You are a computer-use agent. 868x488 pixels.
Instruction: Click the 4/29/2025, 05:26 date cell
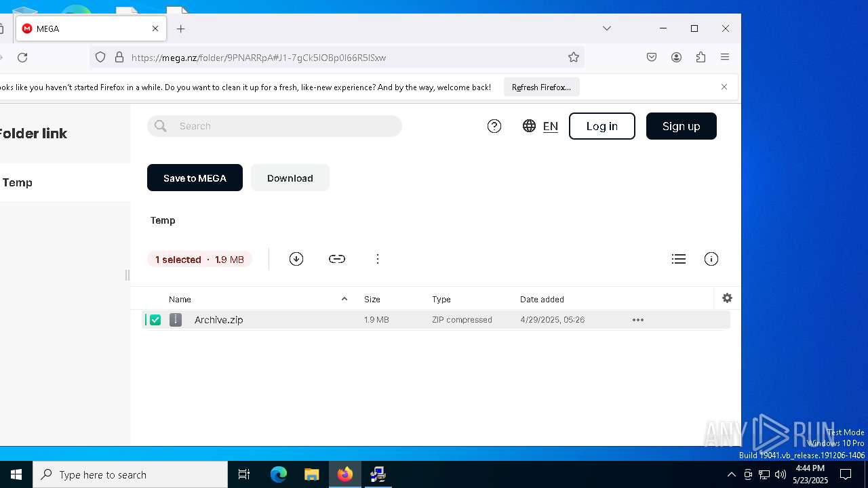point(552,320)
